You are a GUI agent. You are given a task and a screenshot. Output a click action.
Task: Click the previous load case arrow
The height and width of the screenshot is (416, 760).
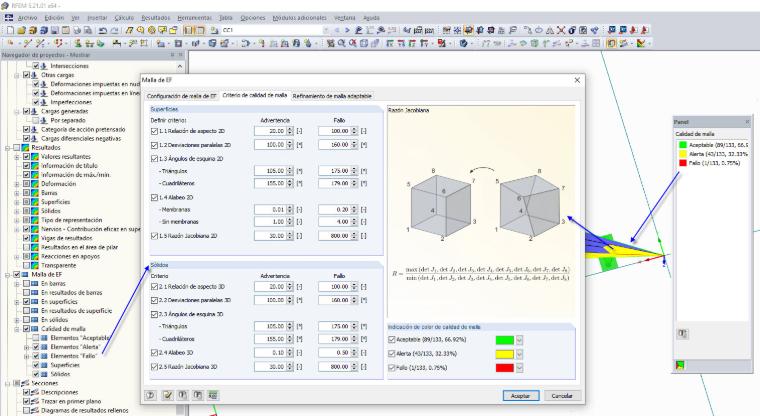click(337, 30)
